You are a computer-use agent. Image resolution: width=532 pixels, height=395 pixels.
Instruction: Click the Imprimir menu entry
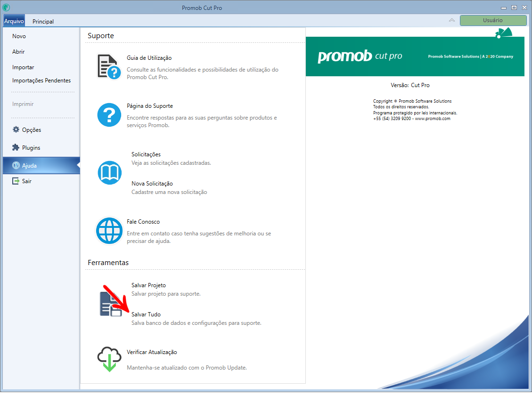23,104
